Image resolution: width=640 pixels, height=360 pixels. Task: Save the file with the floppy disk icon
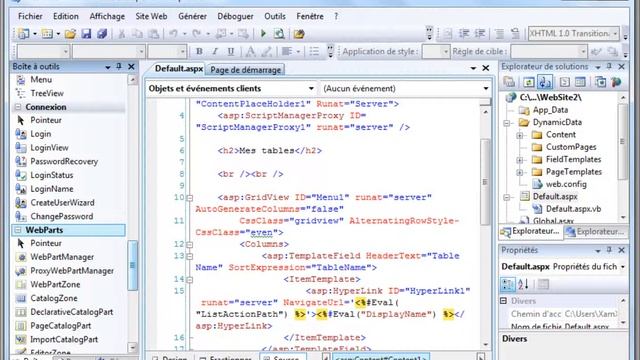(86, 34)
